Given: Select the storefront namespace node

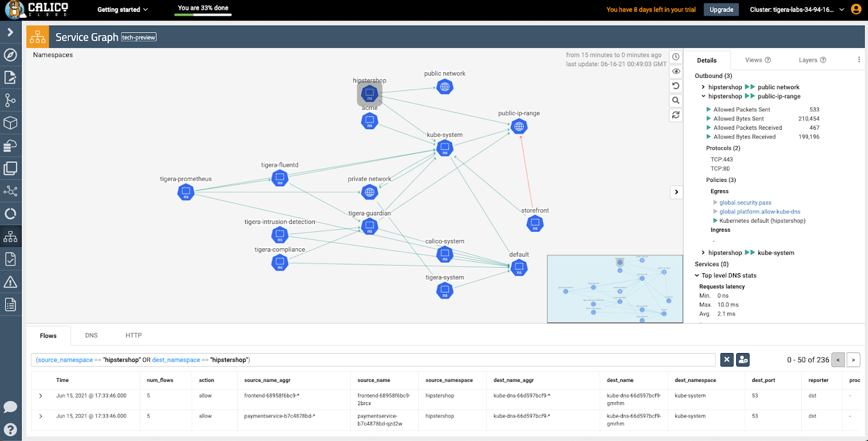Looking at the screenshot, I should [535, 223].
